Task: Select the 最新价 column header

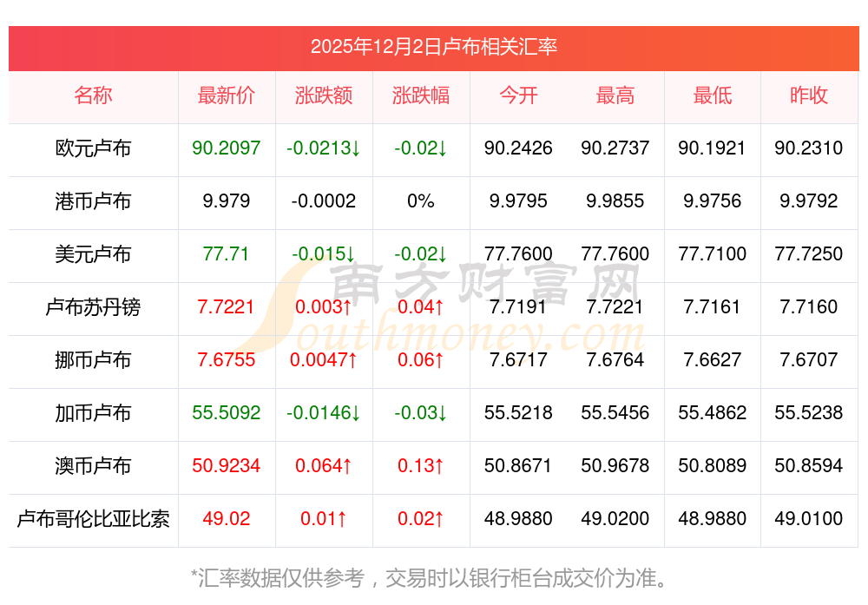Action: (x=227, y=95)
